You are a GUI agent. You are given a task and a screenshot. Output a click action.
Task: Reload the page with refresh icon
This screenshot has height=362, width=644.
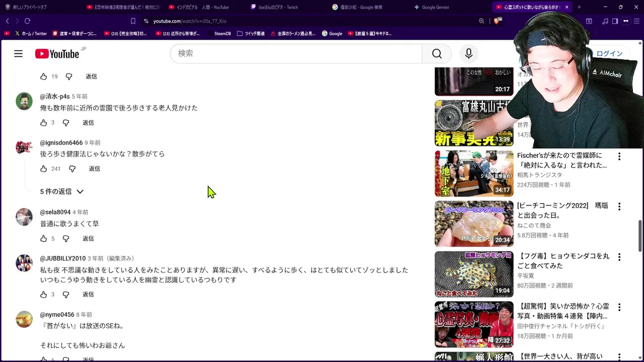click(x=27, y=21)
